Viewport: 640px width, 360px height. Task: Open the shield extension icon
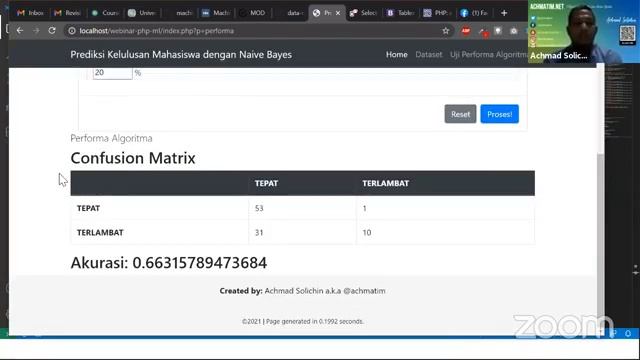tap(498, 31)
